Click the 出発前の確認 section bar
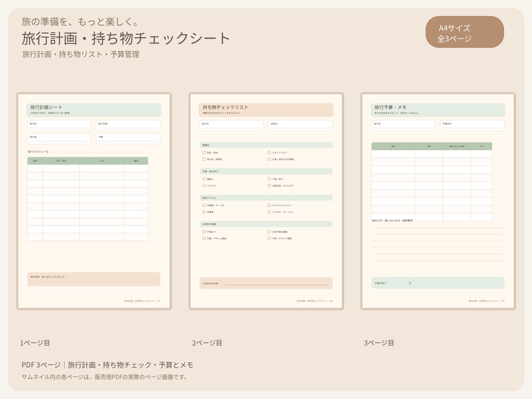Screen dimensions: 532x399 coord(266,224)
